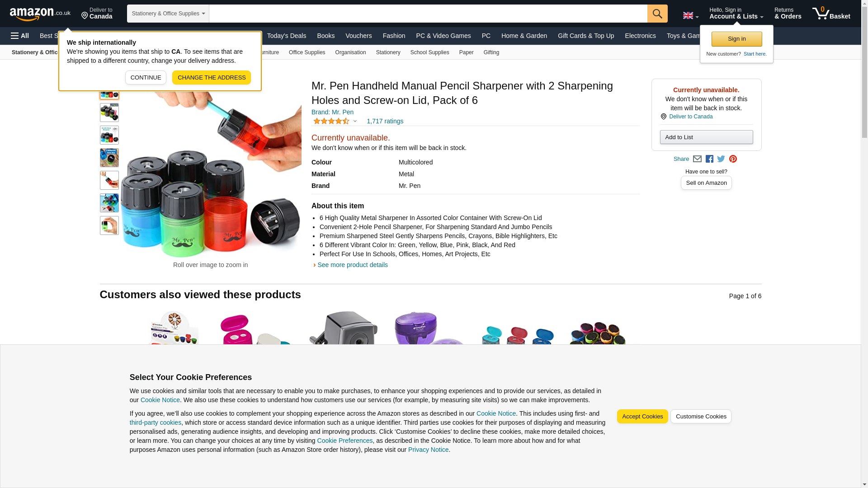Click into the search text field

pyautogui.click(x=428, y=14)
